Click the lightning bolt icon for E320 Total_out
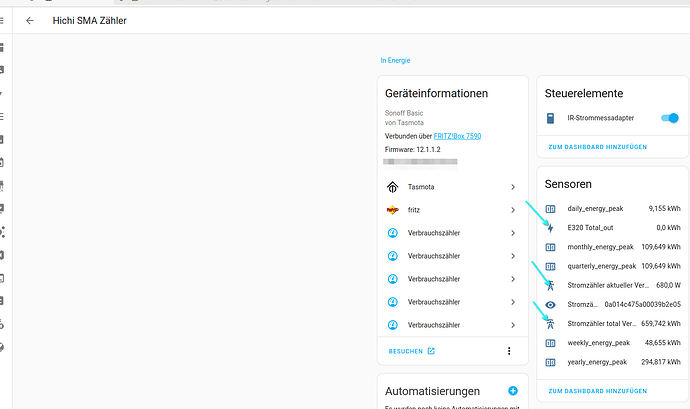 pyautogui.click(x=550, y=228)
